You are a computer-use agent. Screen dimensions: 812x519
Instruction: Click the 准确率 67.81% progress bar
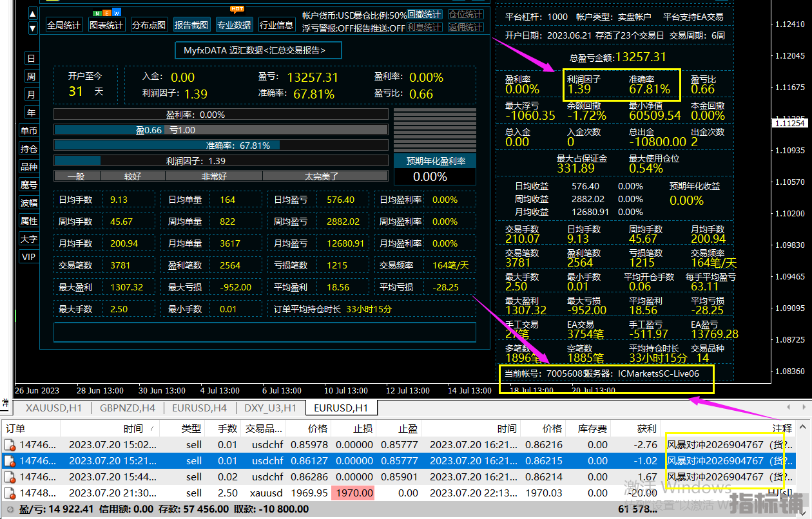221,146
